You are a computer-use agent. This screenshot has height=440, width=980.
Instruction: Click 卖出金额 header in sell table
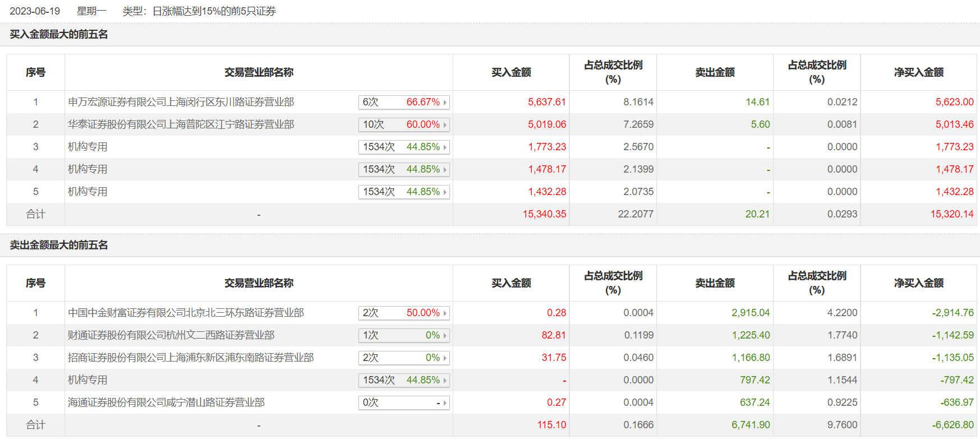coord(715,283)
